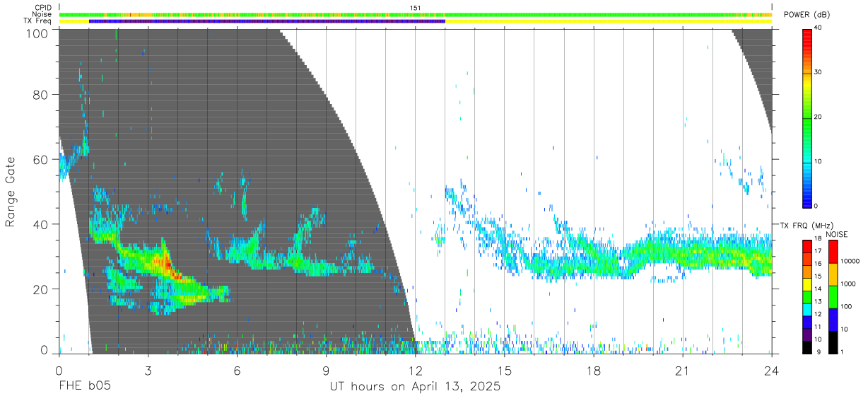The width and height of the screenshot is (868, 401).
Task: Click the Noise strip bar above plot
Action: [x=415, y=14]
